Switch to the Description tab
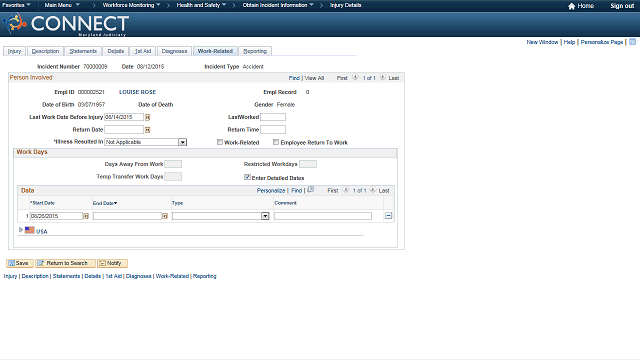Screen dimensions: 640x360 45,51
